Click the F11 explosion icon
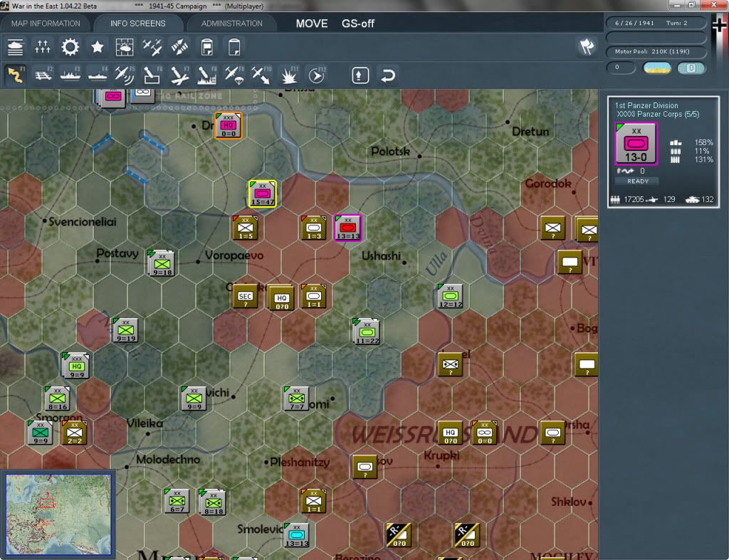729x560 pixels. point(289,75)
